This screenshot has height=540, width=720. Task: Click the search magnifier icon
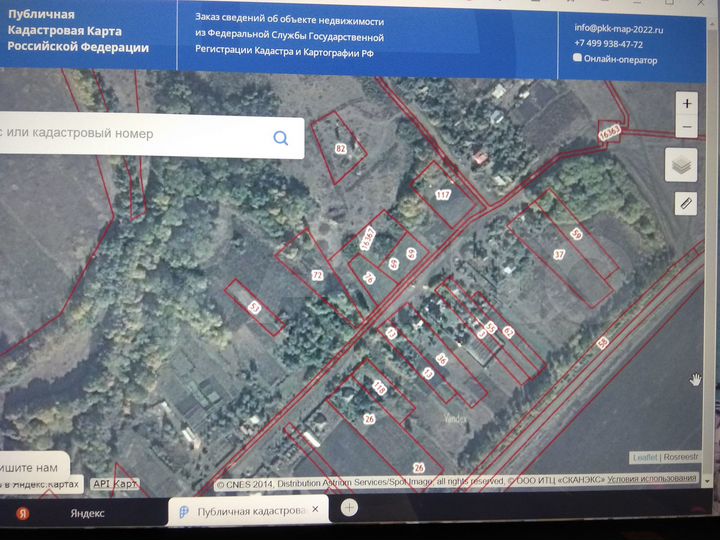click(281, 137)
